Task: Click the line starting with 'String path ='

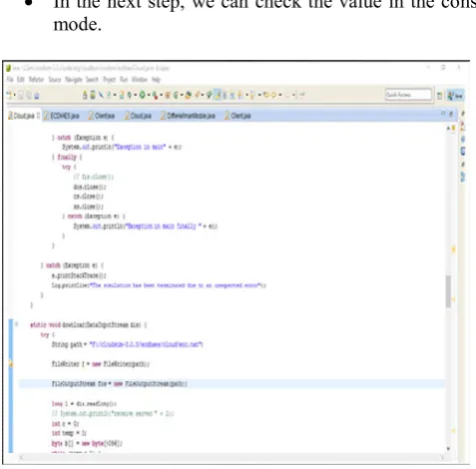Action: pyautogui.click(x=128, y=344)
